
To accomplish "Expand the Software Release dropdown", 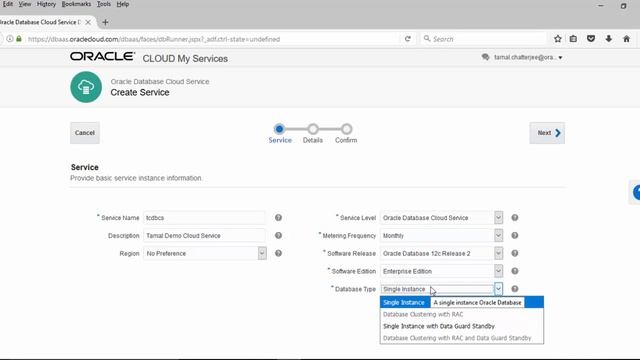I will [498, 253].
